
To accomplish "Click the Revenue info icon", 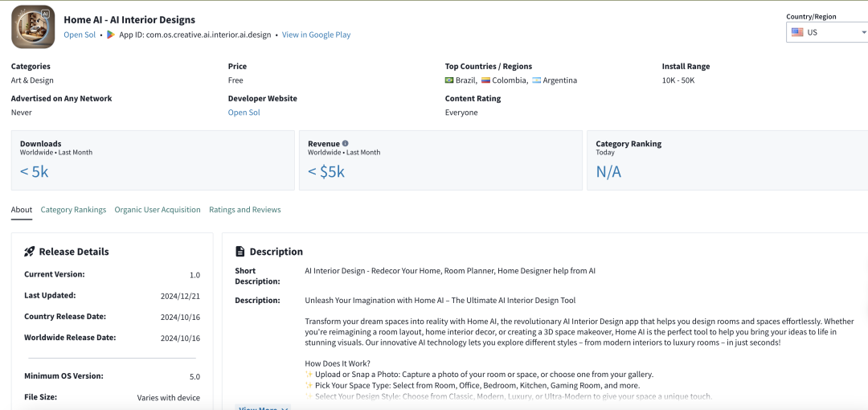I will [x=346, y=143].
